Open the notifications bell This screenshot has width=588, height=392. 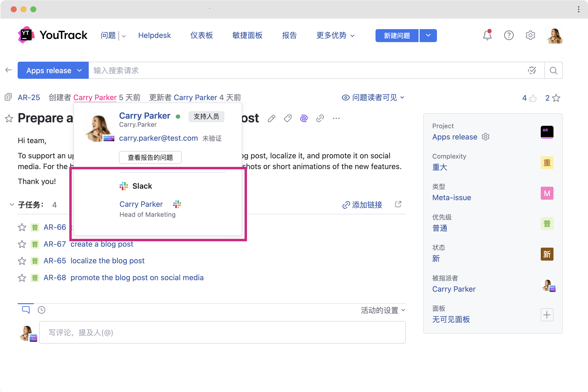pyautogui.click(x=487, y=35)
